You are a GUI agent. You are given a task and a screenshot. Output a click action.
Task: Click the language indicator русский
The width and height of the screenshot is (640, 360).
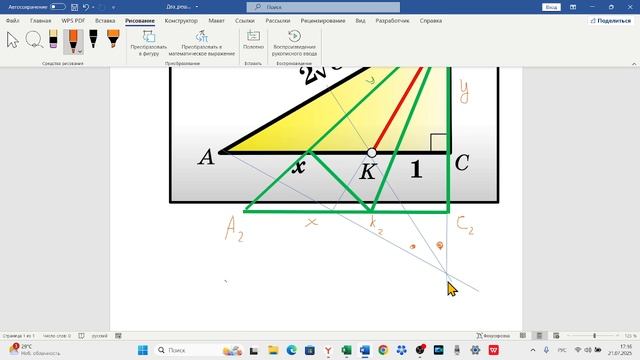tap(99, 336)
